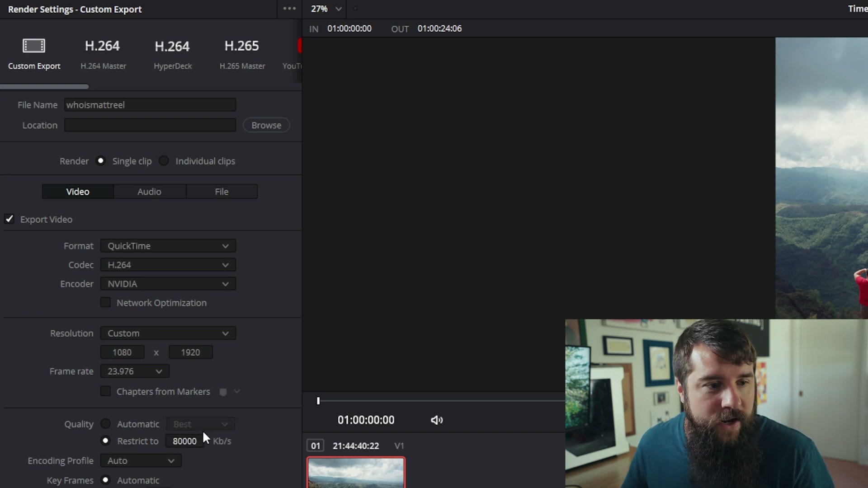The height and width of the screenshot is (488, 868).
Task: Open the Format dropdown showing QuickTime
Action: 168,246
